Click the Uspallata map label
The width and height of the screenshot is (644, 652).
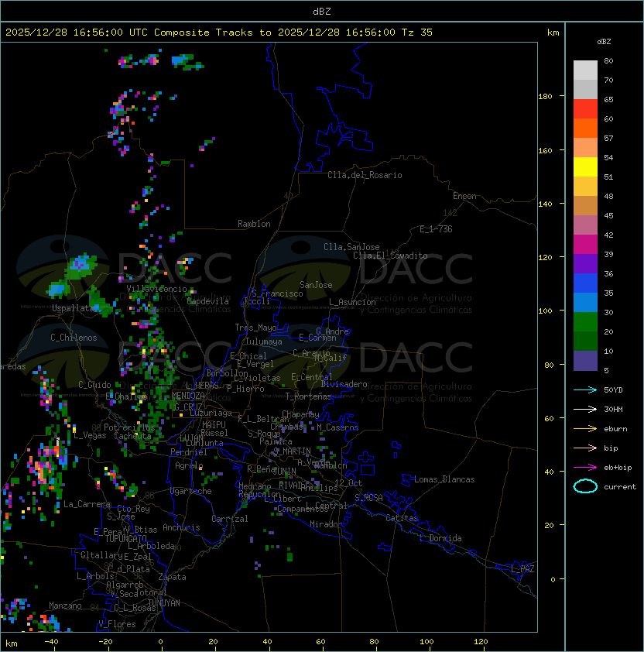74,308
